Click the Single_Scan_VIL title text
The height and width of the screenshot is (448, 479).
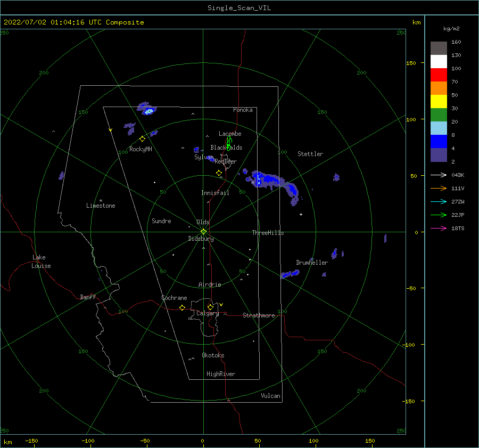click(x=239, y=8)
